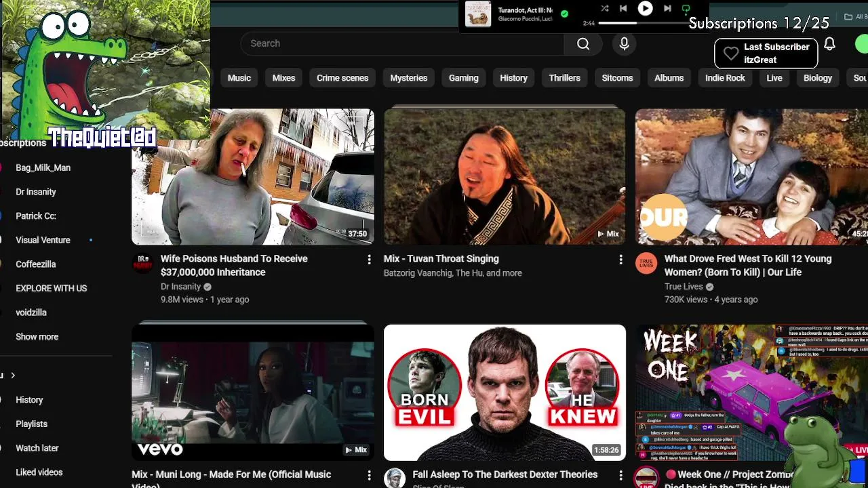Select the Biology filter chip
This screenshot has width=868, height=488.
[818, 78]
